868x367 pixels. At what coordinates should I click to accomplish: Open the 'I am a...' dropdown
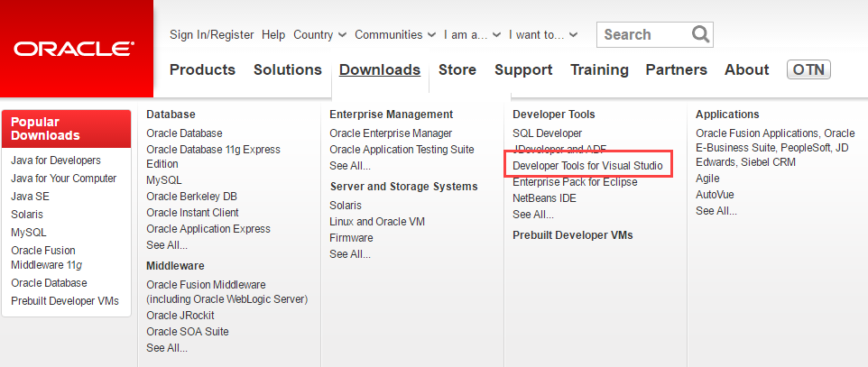point(472,35)
